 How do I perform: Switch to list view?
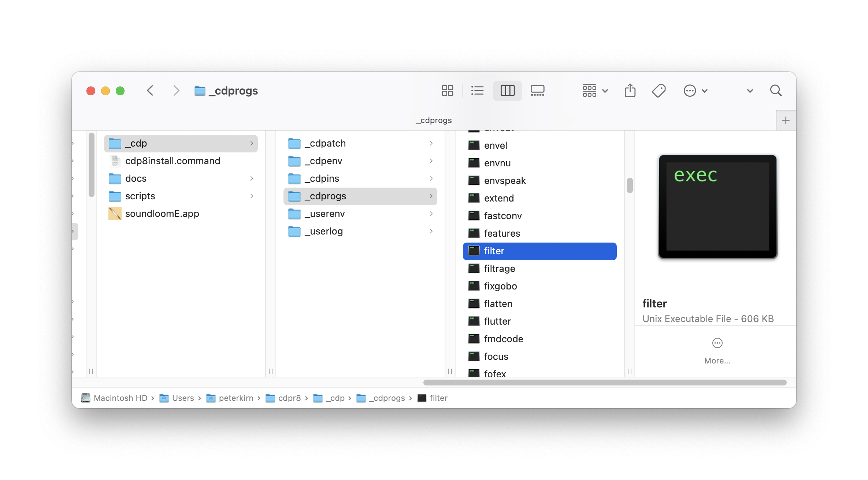[x=477, y=91]
